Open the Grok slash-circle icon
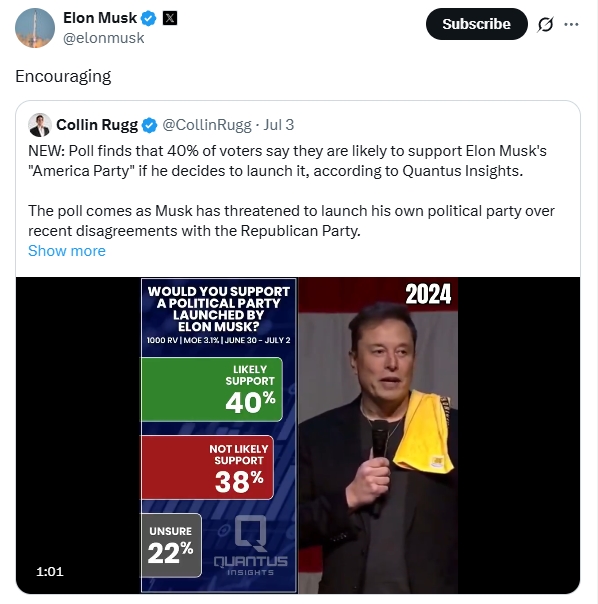This screenshot has width=598, height=604. [545, 24]
